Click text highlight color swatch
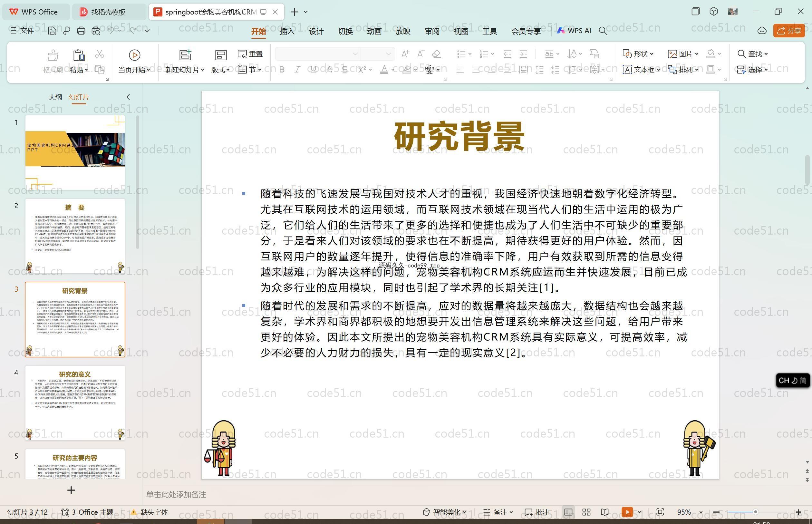Image resolution: width=812 pixels, height=524 pixels. point(406,69)
